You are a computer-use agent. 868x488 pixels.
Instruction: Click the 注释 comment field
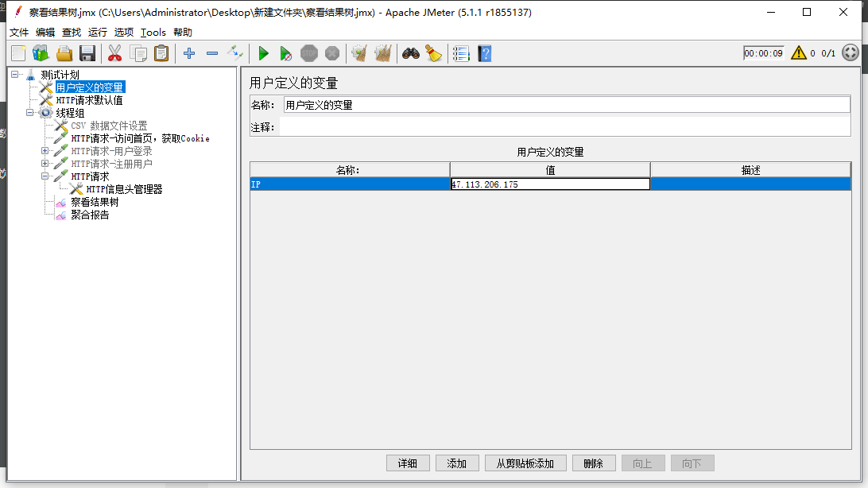tap(564, 127)
